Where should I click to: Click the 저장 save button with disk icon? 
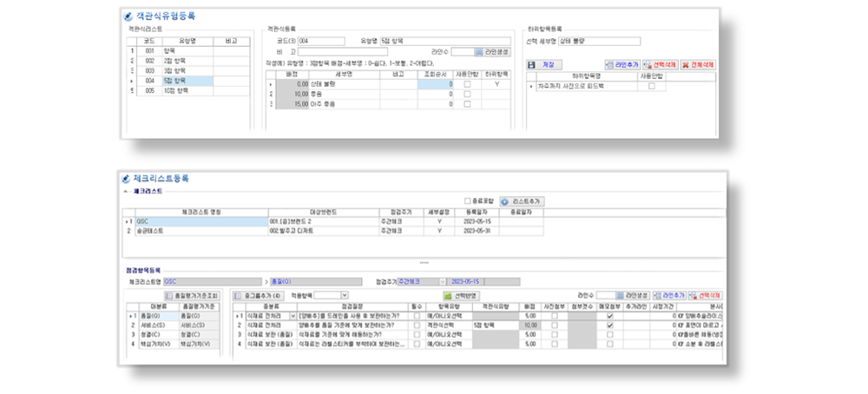544,65
